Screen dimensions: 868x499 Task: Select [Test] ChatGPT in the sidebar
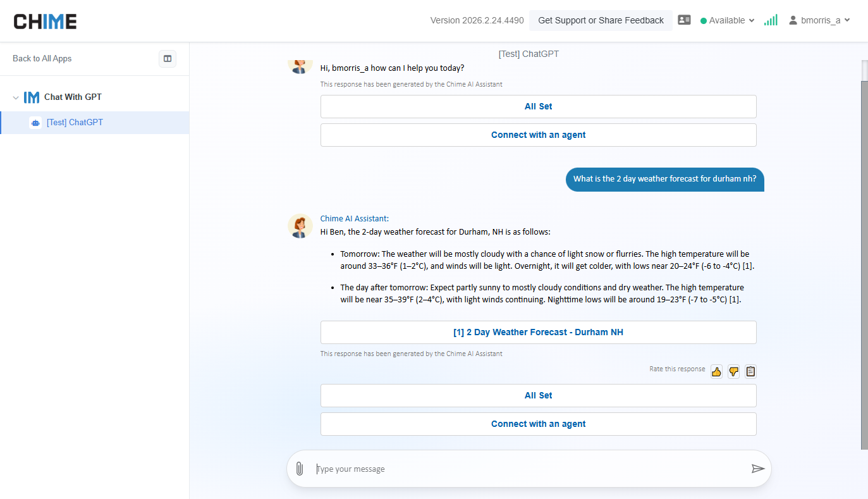coord(75,123)
